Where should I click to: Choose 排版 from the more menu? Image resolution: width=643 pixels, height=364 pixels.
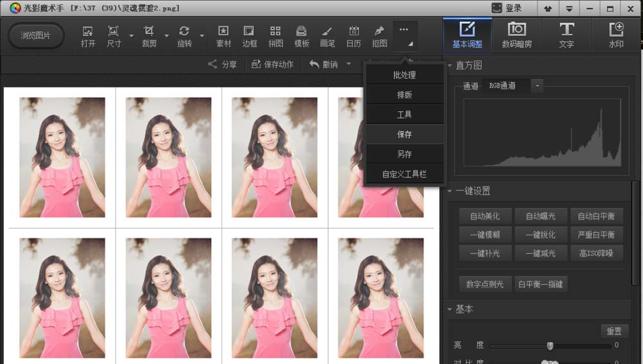pos(404,95)
